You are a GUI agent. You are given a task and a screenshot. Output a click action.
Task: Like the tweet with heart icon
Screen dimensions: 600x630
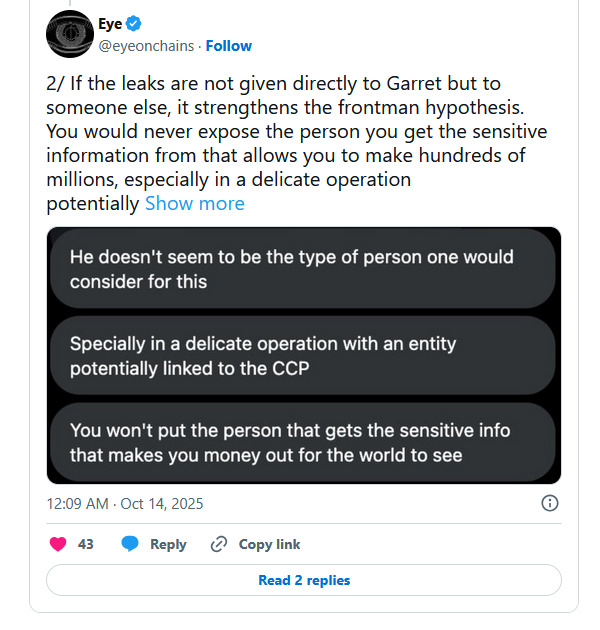point(58,544)
